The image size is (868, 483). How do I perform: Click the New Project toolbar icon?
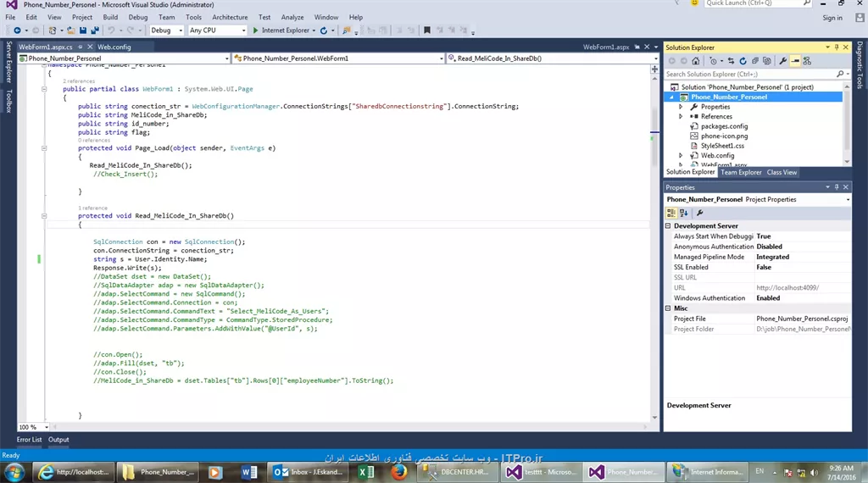pyautogui.click(x=52, y=31)
